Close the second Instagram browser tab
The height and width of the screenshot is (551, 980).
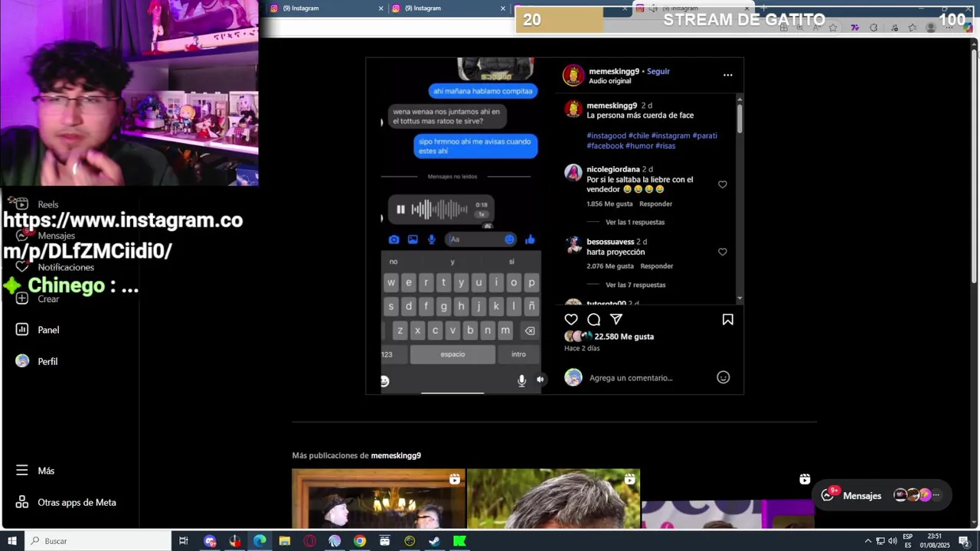[x=503, y=8]
